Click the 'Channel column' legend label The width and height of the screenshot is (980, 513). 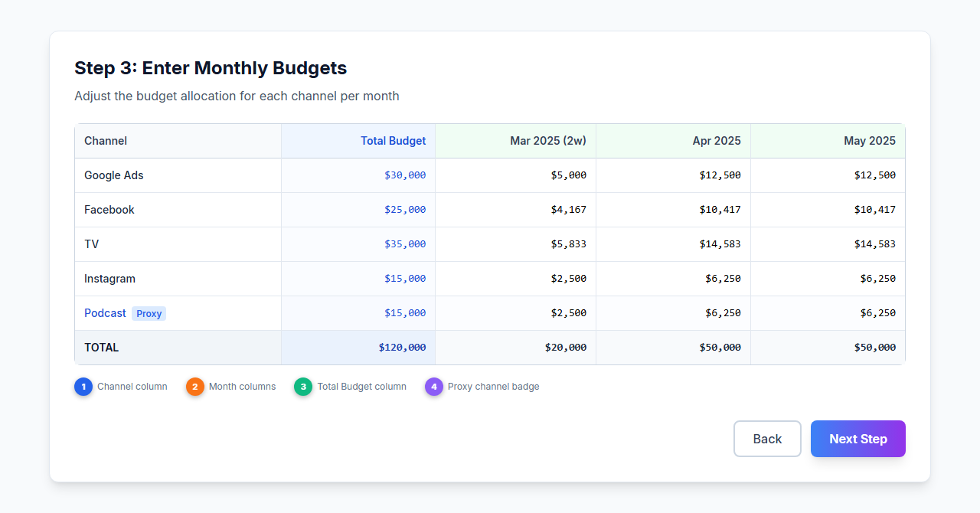tap(132, 387)
